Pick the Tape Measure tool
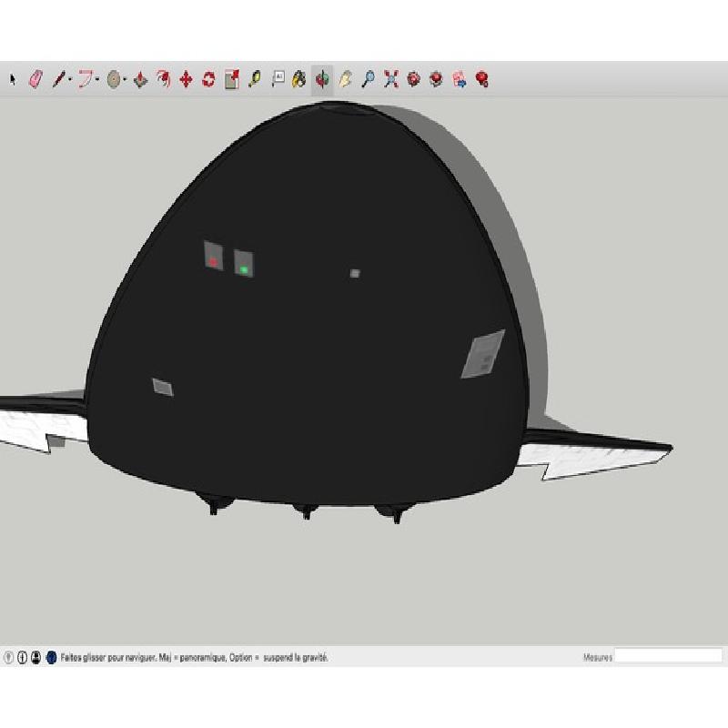728x728 pixels. pyautogui.click(x=254, y=80)
